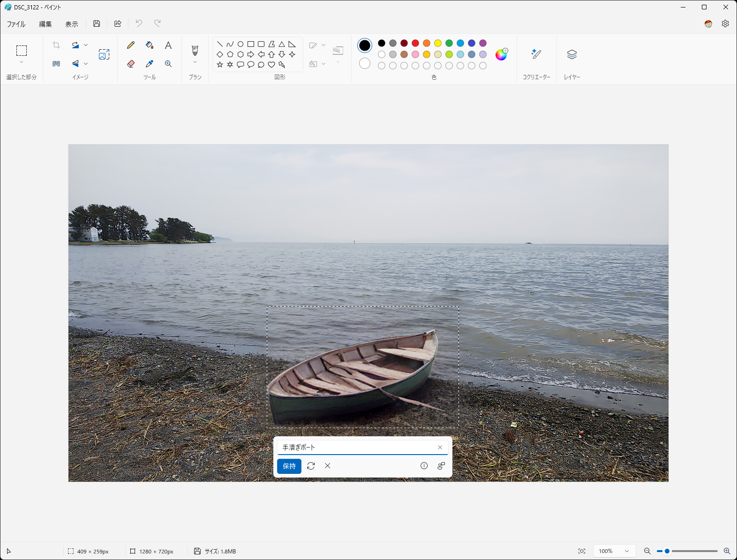
Task: Open the Layers panel
Action: click(x=572, y=54)
